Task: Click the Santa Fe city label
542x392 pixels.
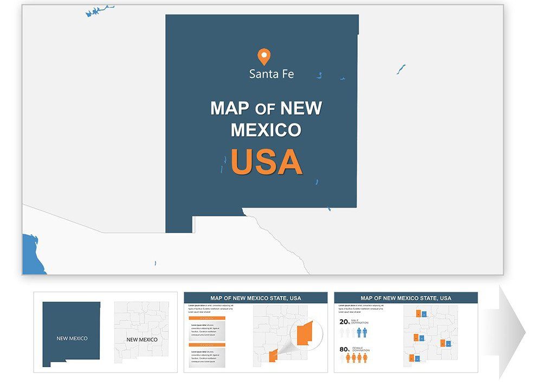Action: [x=271, y=74]
